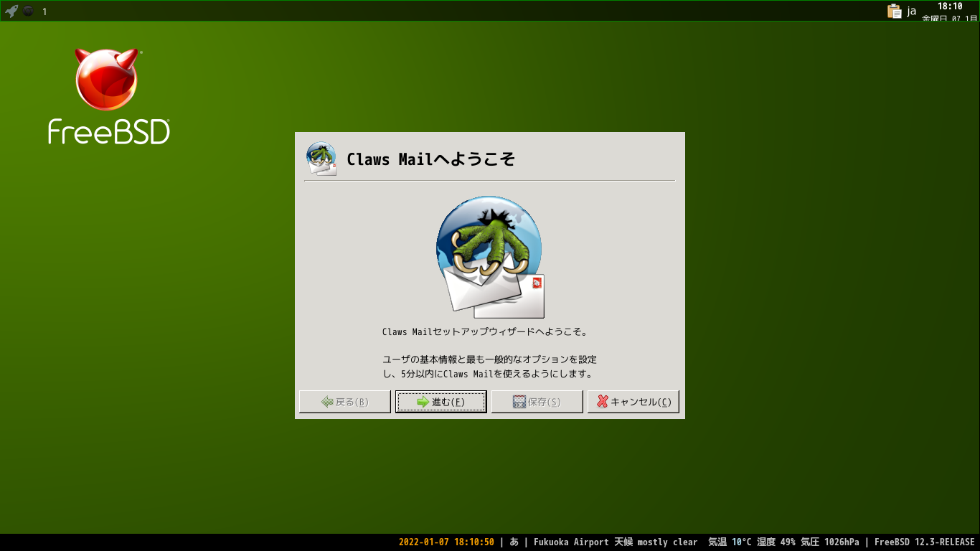The width and height of the screenshot is (980, 551).
Task: Click the 湿度 49% humidity reading
Action: pyautogui.click(x=776, y=542)
